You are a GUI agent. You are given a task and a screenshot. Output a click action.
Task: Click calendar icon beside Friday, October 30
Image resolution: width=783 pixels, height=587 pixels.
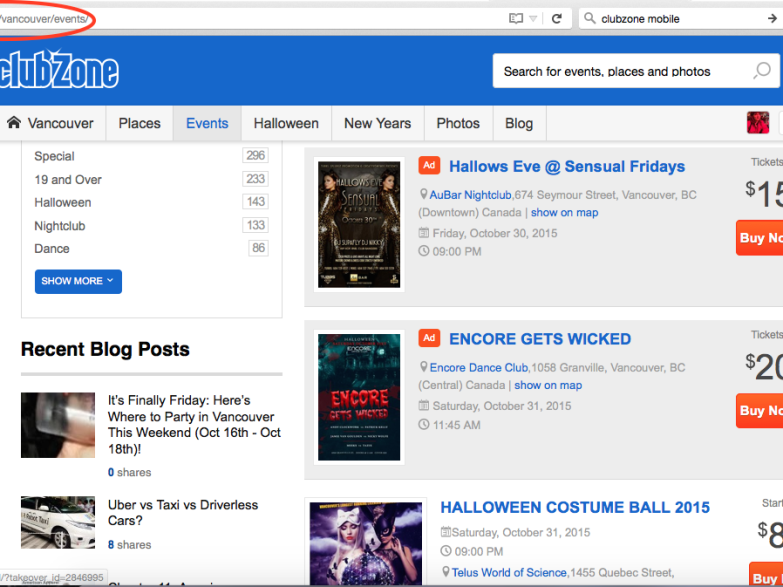coord(423,232)
